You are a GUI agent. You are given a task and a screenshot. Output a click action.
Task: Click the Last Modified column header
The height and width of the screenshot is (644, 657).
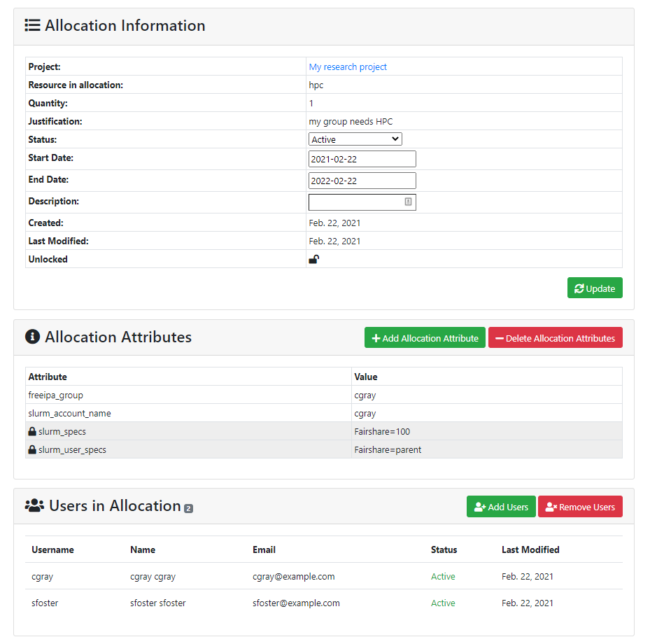530,549
